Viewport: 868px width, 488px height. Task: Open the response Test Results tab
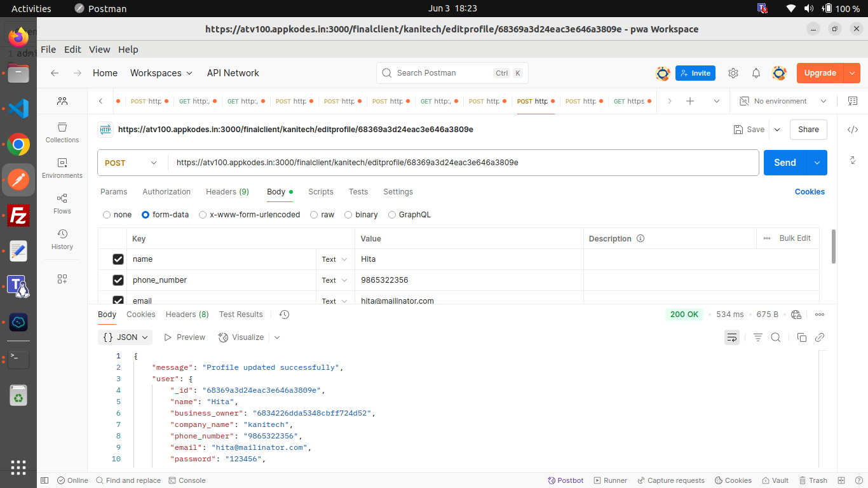(241, 315)
